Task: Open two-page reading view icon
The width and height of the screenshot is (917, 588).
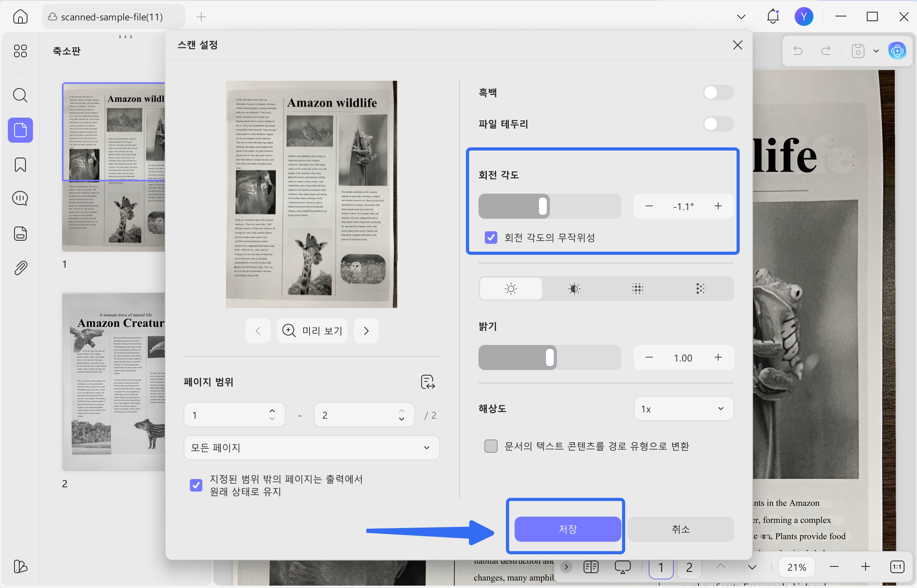Action: 591,567
